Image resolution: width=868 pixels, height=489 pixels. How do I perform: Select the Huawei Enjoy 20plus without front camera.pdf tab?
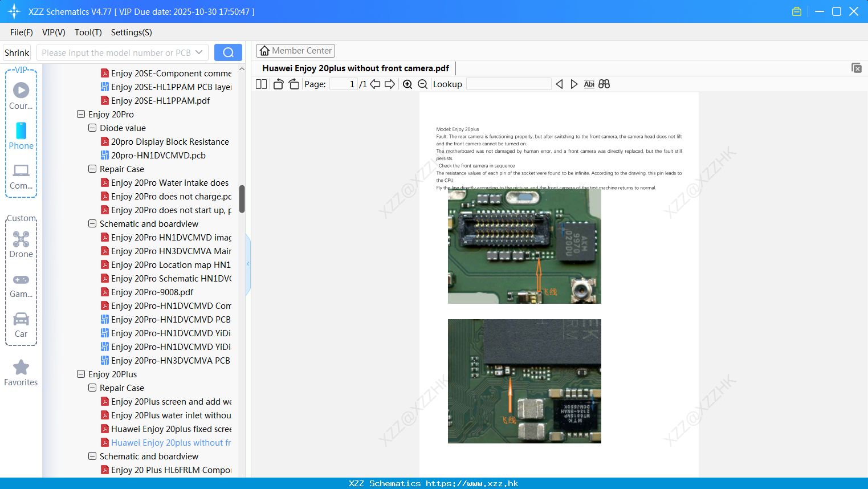(356, 68)
